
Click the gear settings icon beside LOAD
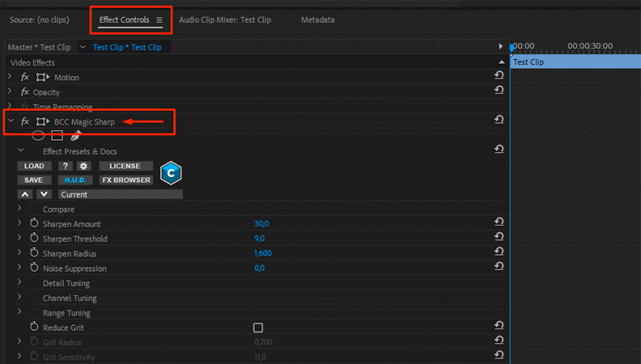(83, 166)
